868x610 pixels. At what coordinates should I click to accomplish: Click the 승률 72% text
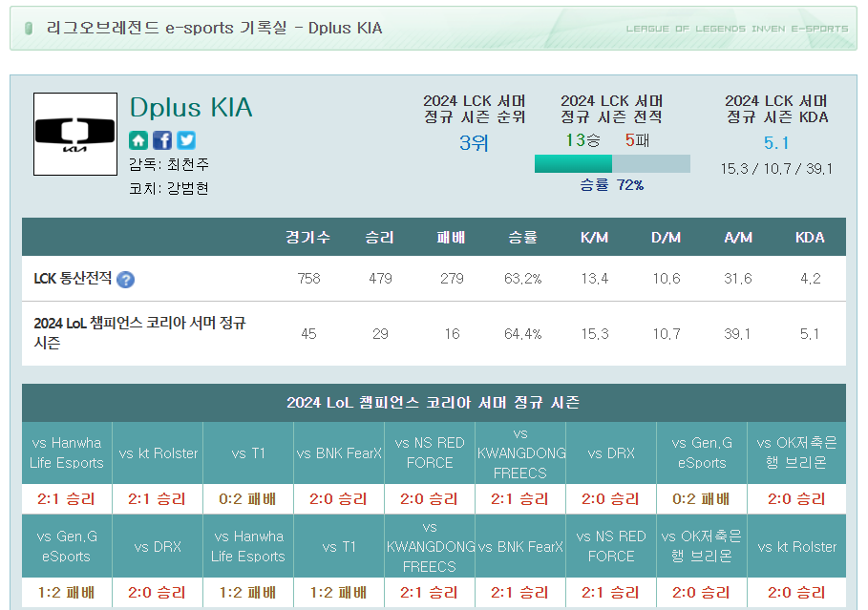[612, 185]
